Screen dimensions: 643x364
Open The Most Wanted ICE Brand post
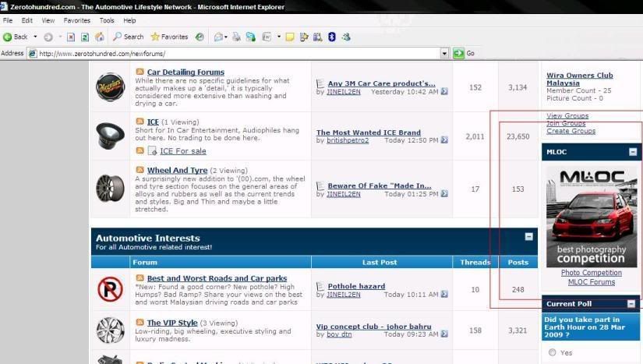click(x=368, y=133)
